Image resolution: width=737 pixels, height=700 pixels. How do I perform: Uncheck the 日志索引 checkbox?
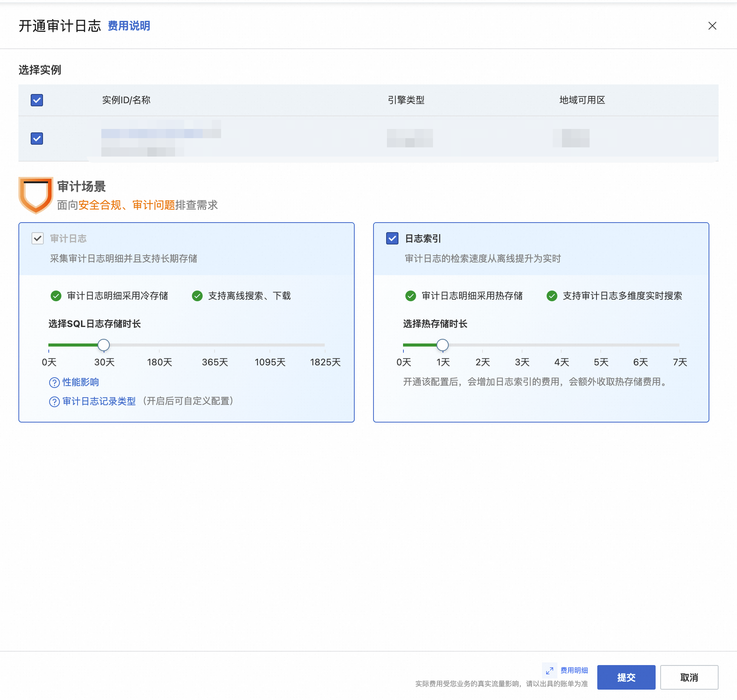[392, 238]
